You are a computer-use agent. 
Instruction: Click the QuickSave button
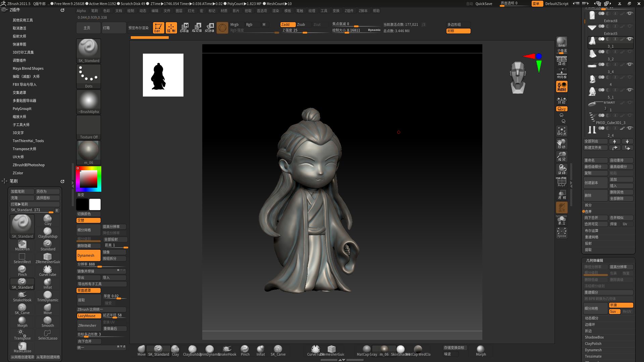click(484, 4)
